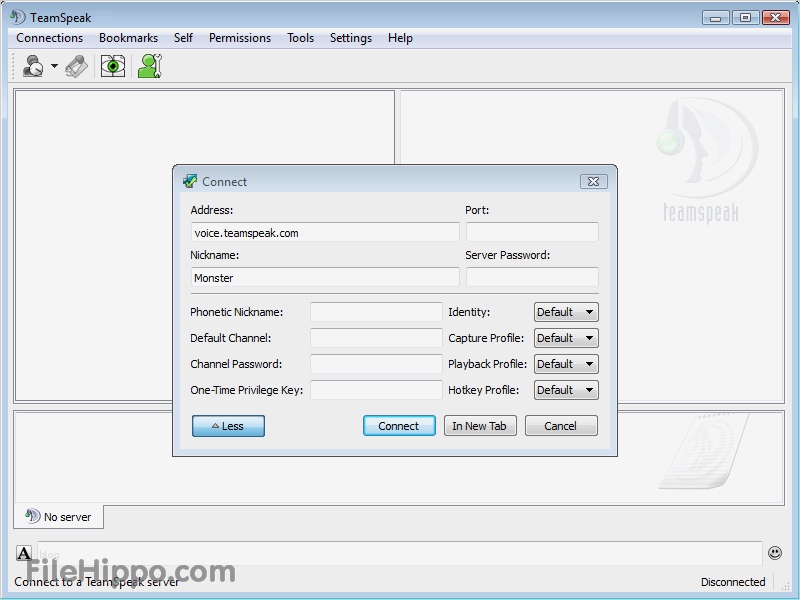This screenshot has height=600, width=800.
Task: Click the disconnect plug toolbar icon
Action: 77,66
